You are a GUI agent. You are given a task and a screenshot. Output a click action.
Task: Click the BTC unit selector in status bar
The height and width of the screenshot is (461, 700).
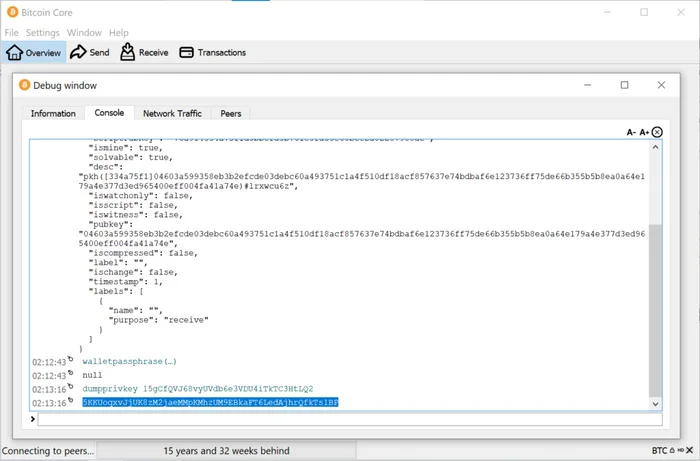659,450
